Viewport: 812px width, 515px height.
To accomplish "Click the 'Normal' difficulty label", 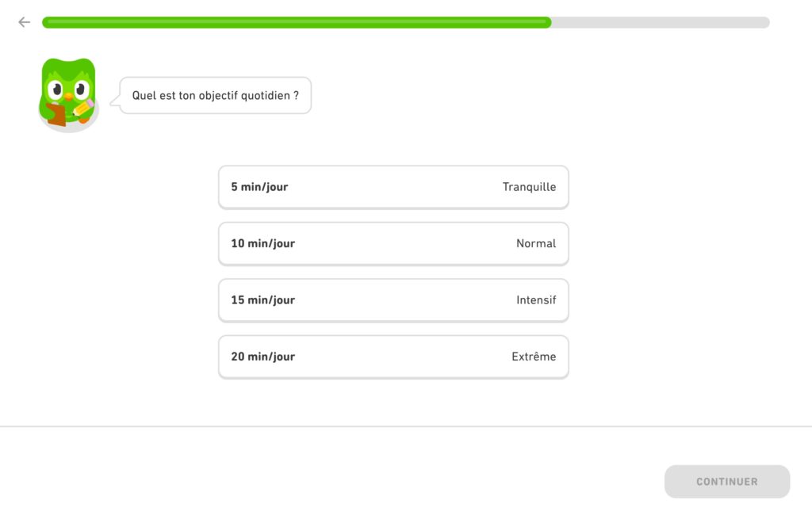I will (x=536, y=243).
